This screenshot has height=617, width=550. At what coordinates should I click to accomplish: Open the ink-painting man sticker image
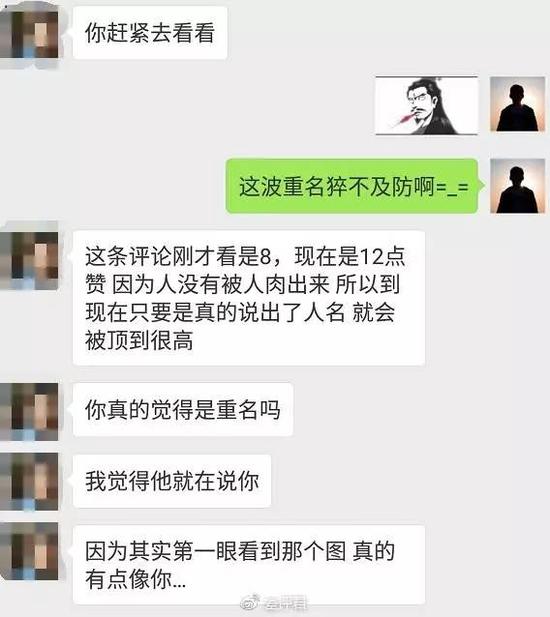pos(426,105)
